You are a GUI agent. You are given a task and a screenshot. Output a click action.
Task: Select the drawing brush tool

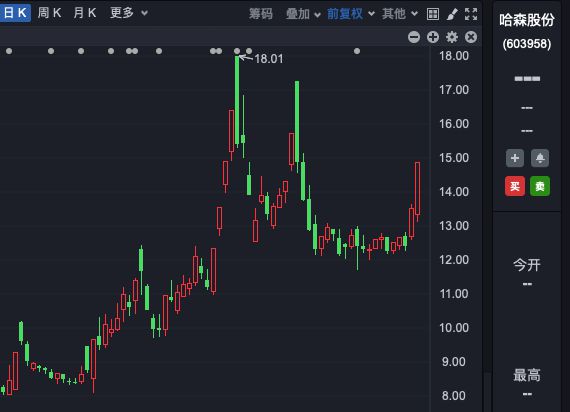click(451, 14)
